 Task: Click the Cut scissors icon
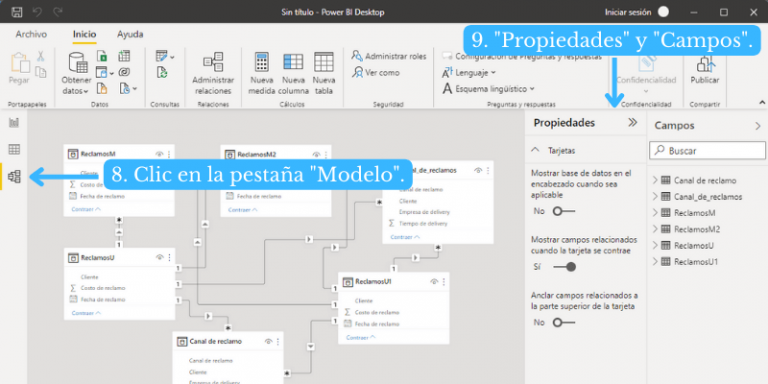tap(41, 56)
